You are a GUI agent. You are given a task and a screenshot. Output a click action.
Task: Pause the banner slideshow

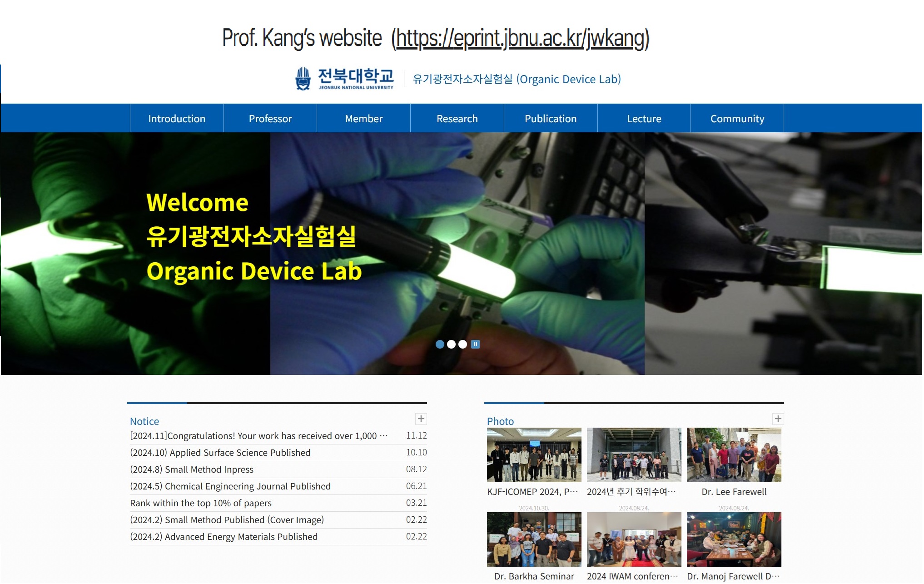[475, 344]
